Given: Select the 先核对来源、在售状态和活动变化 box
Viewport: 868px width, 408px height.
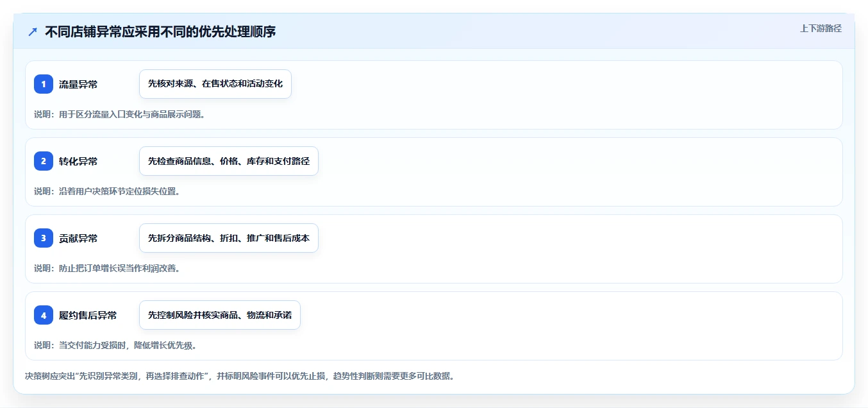Looking at the screenshot, I should (215, 84).
